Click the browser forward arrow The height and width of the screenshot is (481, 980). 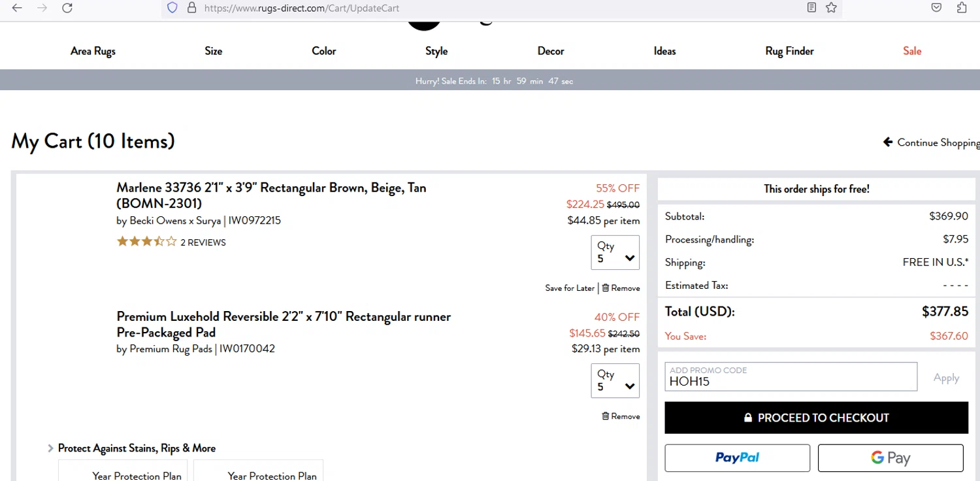tap(42, 8)
